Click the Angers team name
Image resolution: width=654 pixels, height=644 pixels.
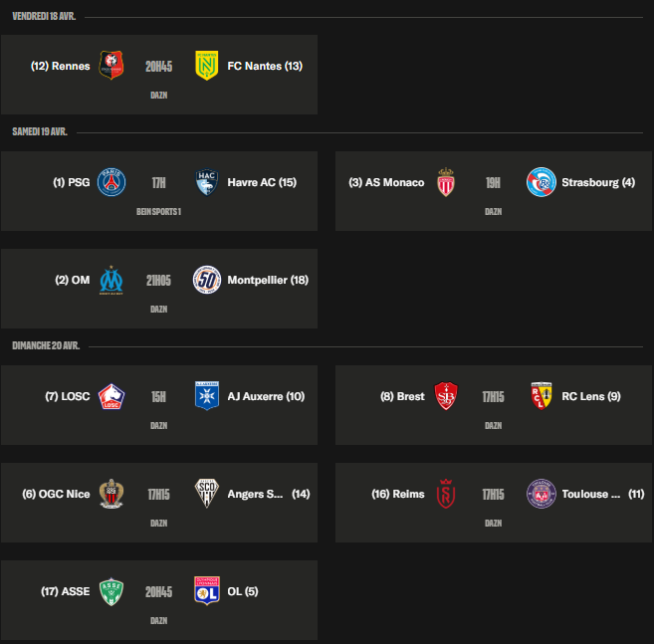click(x=255, y=494)
